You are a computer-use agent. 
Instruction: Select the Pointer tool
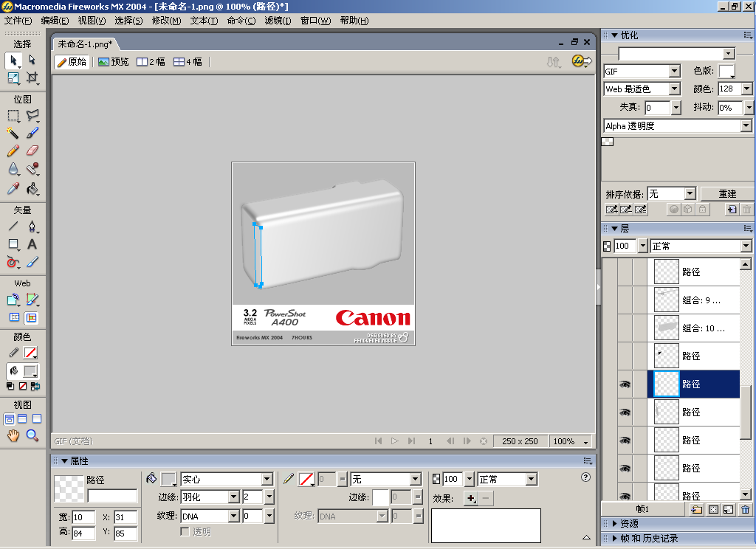pos(13,61)
